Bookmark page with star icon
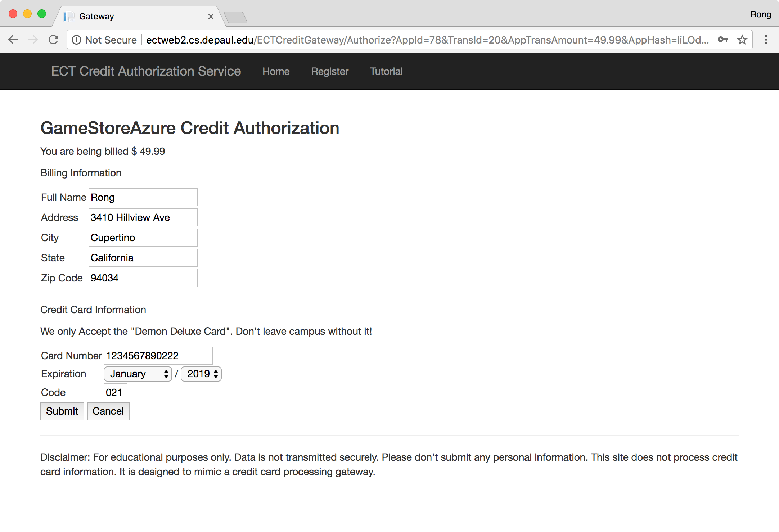 (x=742, y=40)
